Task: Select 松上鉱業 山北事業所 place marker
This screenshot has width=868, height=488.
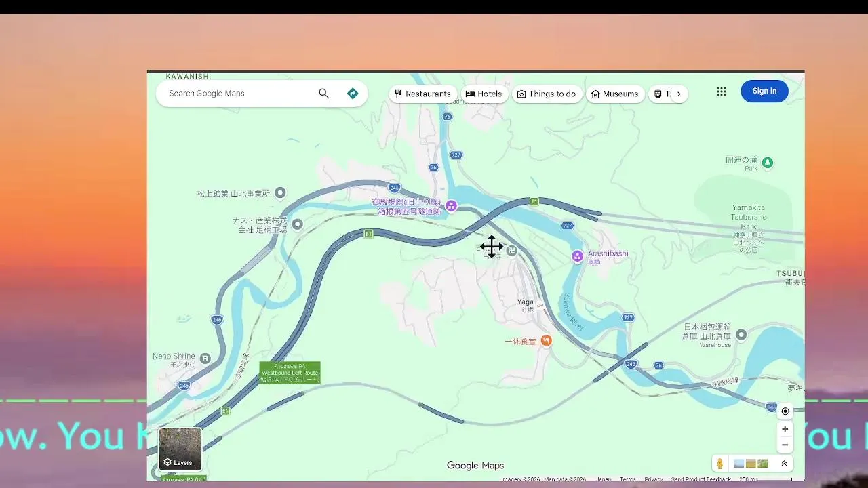Action: click(279, 193)
